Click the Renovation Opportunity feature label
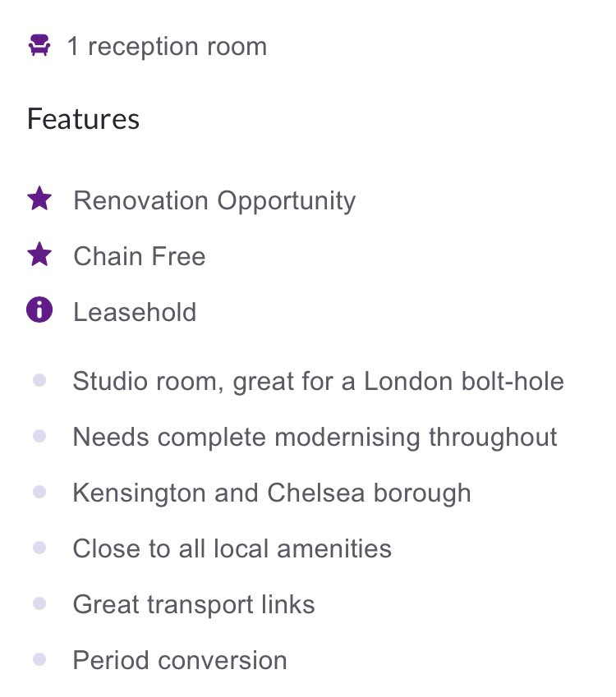Screen dimensions: 616x697 (214, 201)
